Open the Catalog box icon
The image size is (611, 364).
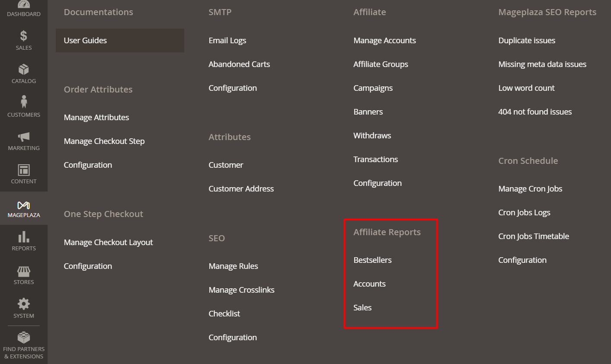[24, 69]
